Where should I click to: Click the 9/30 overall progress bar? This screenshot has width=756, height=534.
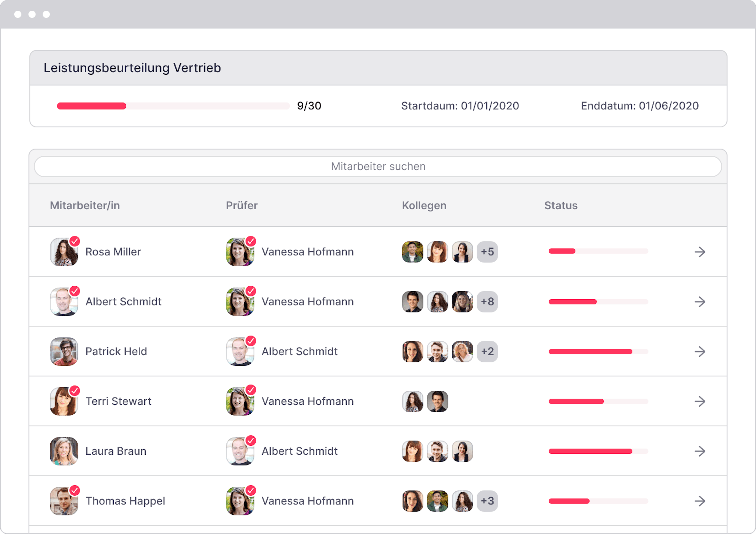[x=173, y=106]
